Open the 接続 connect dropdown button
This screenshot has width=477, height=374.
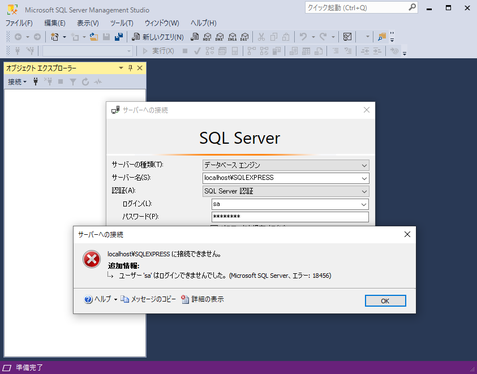tap(17, 82)
